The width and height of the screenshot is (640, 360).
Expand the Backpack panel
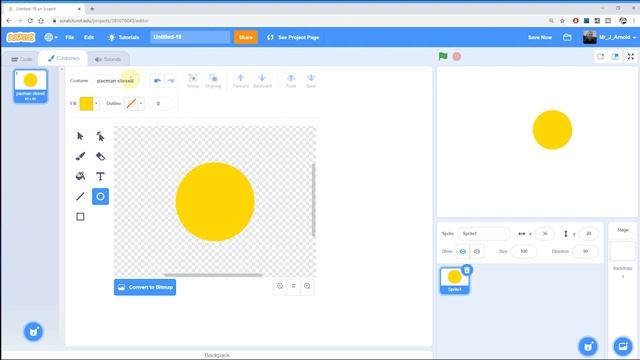pyautogui.click(x=217, y=355)
